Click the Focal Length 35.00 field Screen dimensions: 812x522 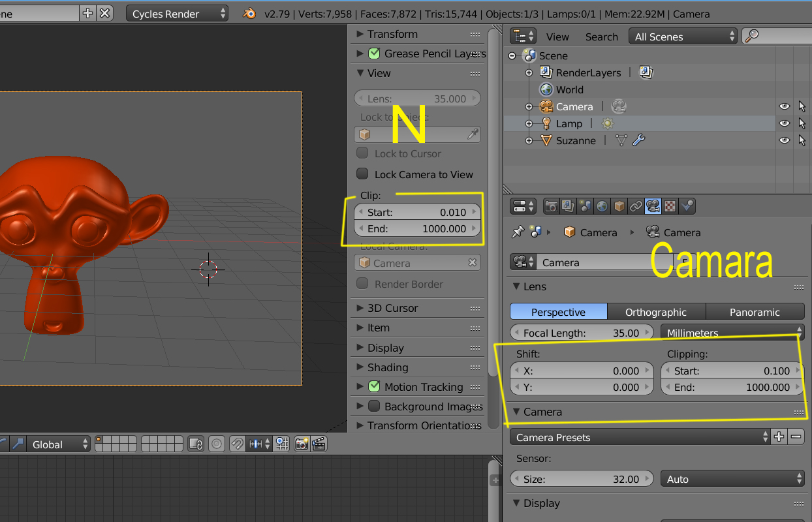coord(581,333)
